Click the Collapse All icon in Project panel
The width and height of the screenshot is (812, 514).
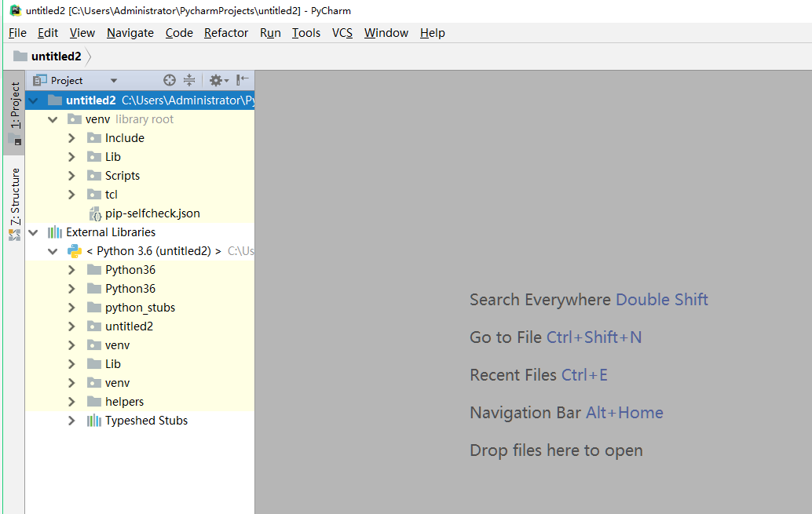click(189, 80)
